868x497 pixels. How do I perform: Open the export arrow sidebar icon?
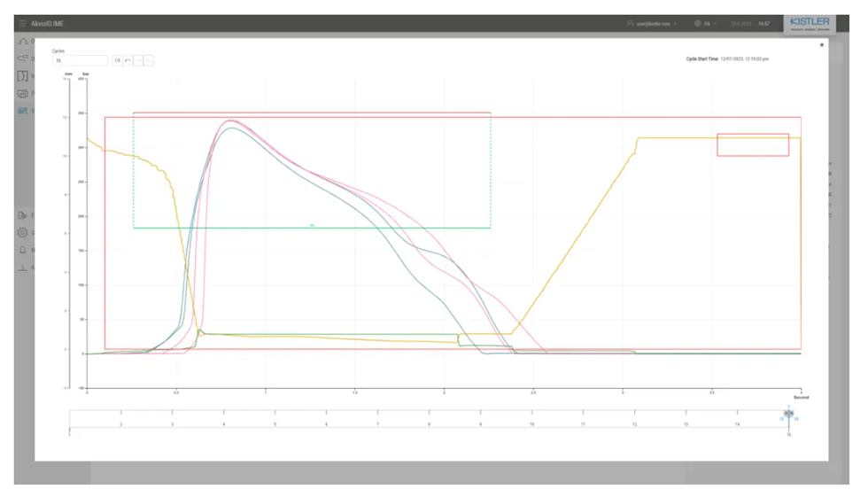[23, 215]
